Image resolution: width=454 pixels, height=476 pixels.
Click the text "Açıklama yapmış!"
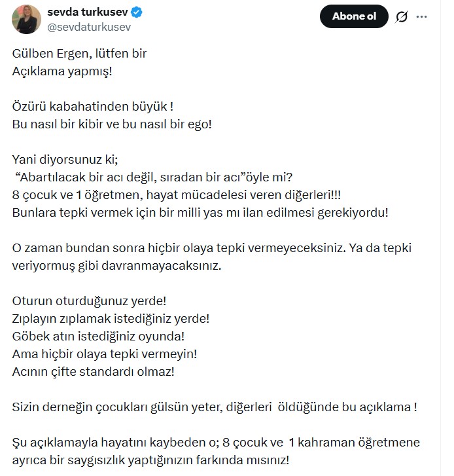tap(62, 70)
